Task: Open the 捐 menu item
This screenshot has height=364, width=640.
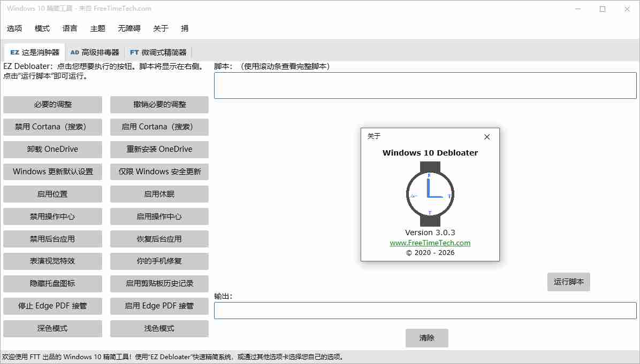Action: pyautogui.click(x=185, y=28)
